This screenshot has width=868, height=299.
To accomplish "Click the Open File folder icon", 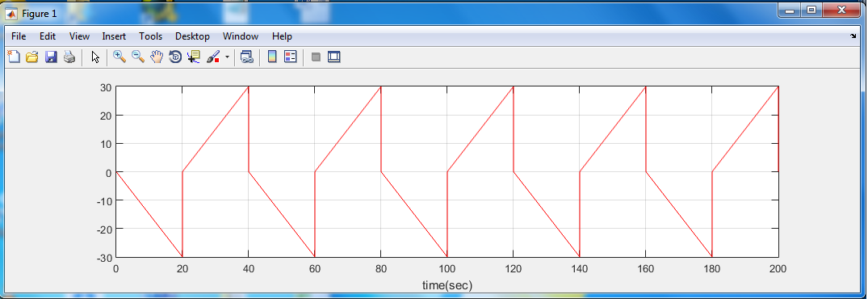I will point(32,57).
